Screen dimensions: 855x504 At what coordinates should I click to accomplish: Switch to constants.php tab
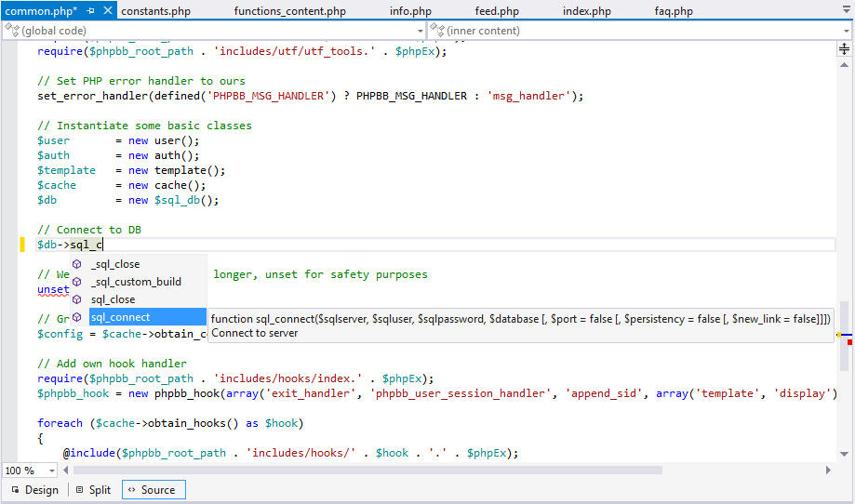[156, 11]
